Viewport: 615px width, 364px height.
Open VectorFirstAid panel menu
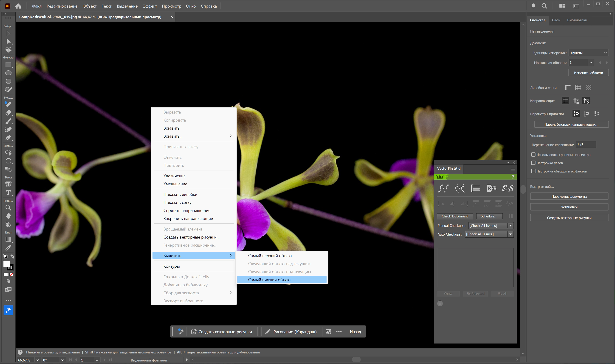(x=513, y=169)
